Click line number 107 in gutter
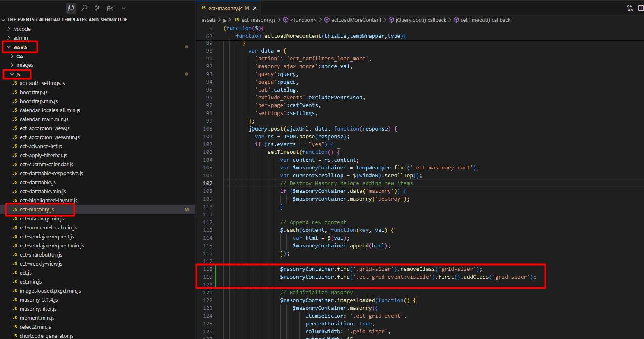The image size is (644, 339). pos(208,183)
